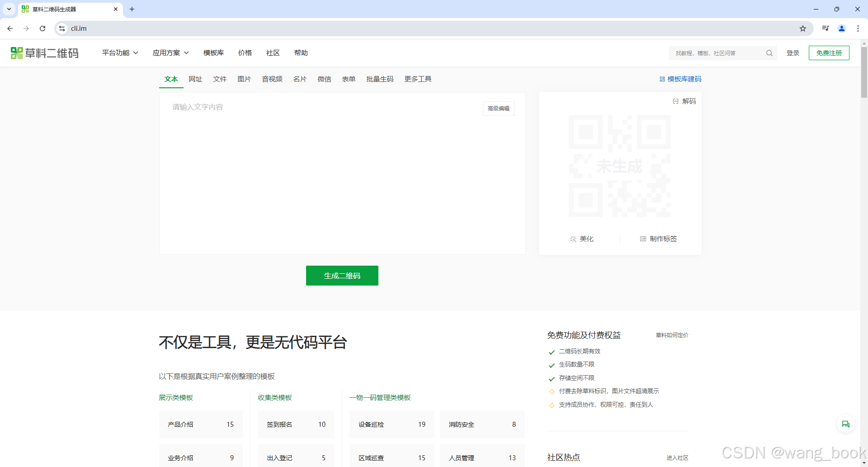Image resolution: width=868 pixels, height=467 pixels.
Task: Click the 高级编辑 button
Action: 499,109
